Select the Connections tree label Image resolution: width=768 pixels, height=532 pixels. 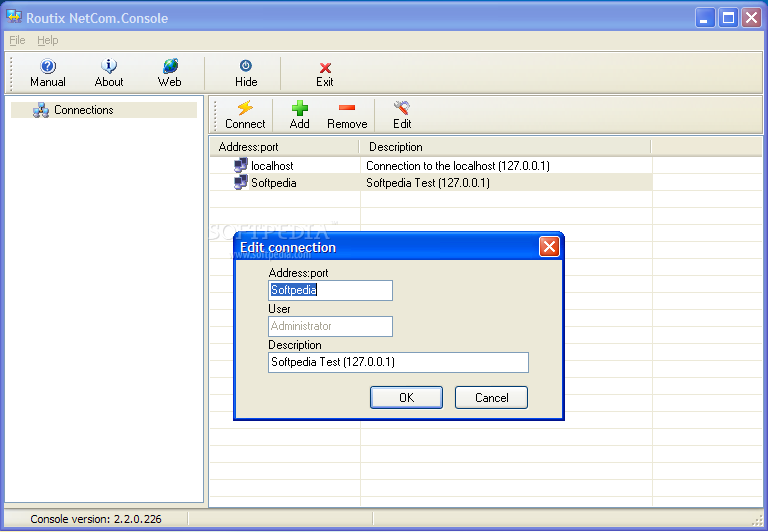click(84, 110)
